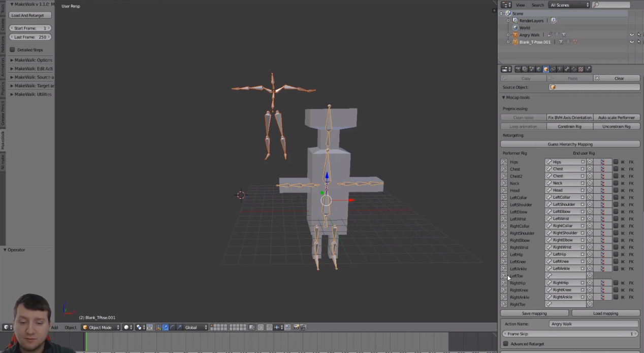Click the Action Name field Angry Walk
Screen dimensions: 644x353
tap(594, 324)
